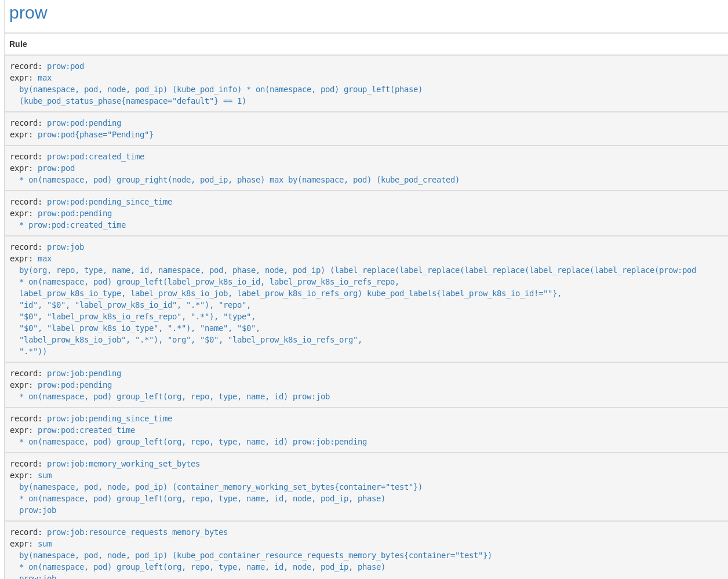728x579 pixels.
Task: Open the record link "prow:pod:pending"
Action: (x=83, y=123)
